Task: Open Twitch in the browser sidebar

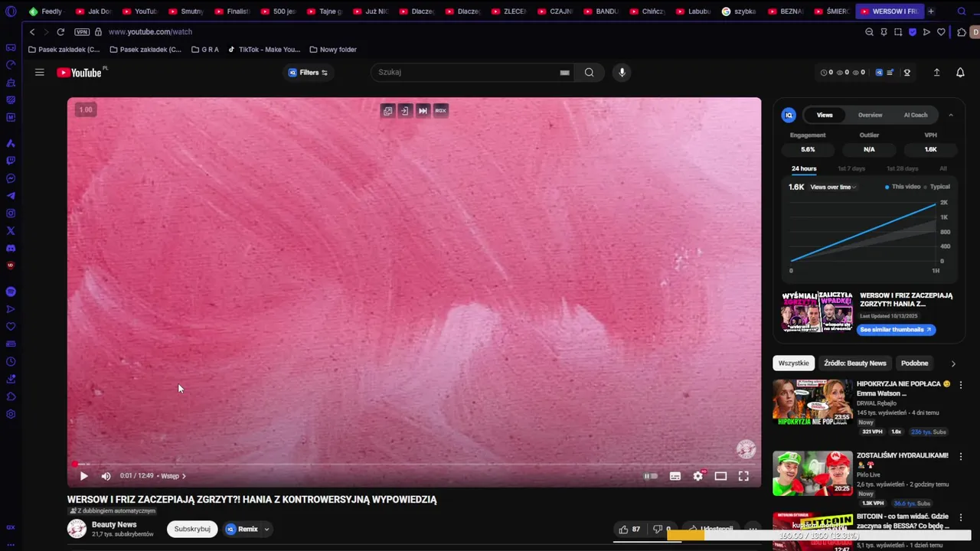Action: click(11, 161)
